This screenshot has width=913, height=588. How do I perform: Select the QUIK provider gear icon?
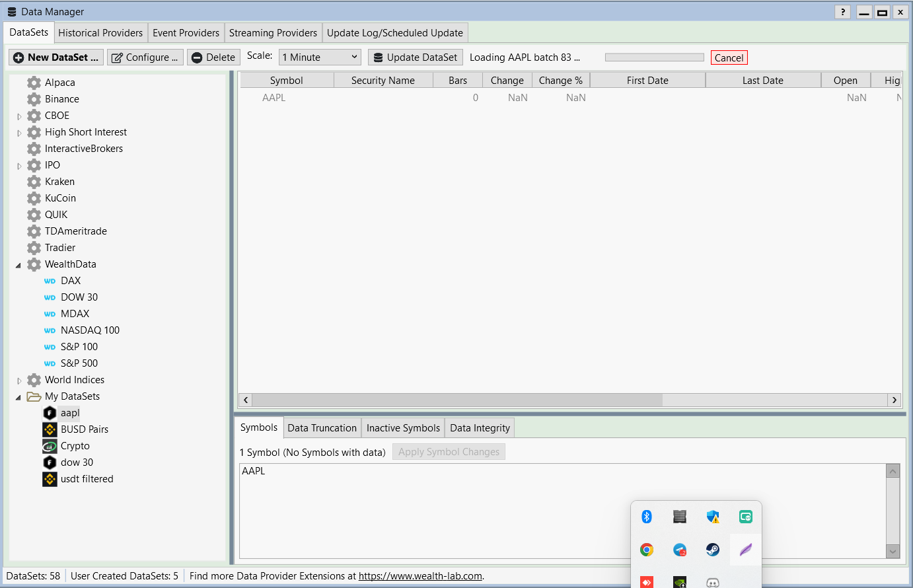pyautogui.click(x=34, y=215)
